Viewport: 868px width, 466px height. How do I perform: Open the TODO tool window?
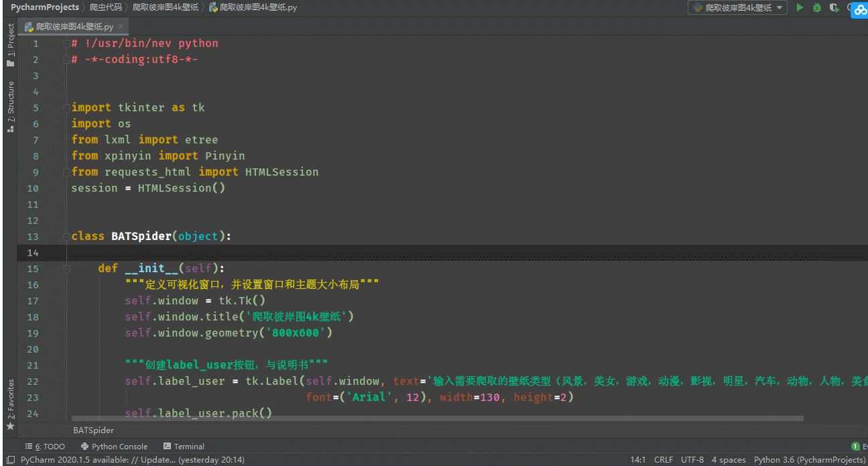tap(45, 446)
